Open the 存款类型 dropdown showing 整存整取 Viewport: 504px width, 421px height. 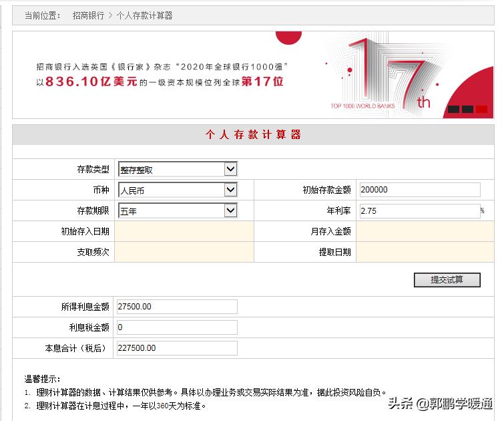(x=178, y=169)
